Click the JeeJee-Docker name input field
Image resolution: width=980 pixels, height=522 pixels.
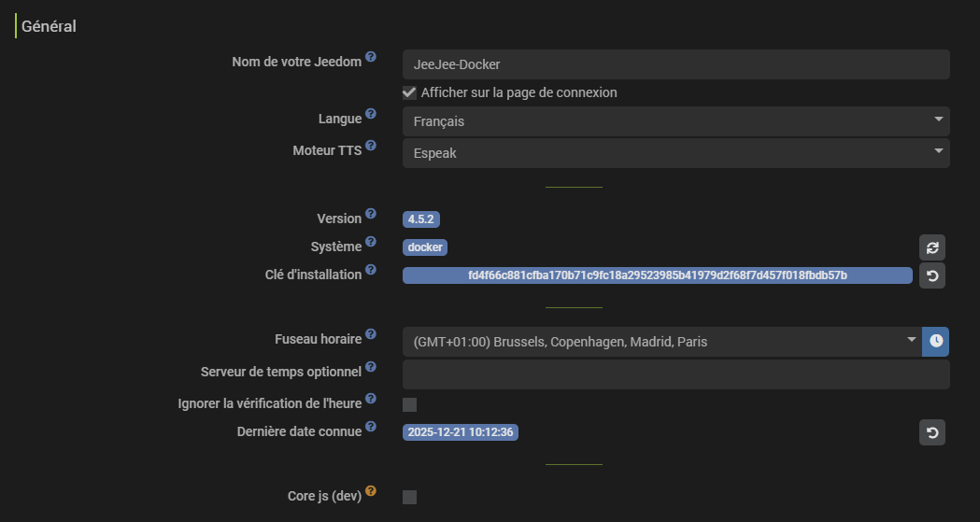[x=675, y=64]
